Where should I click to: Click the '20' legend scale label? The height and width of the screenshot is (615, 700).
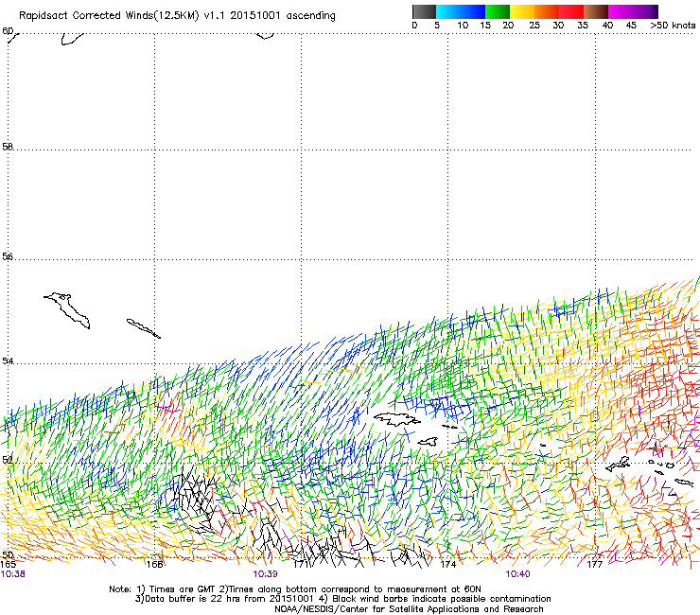(x=508, y=26)
